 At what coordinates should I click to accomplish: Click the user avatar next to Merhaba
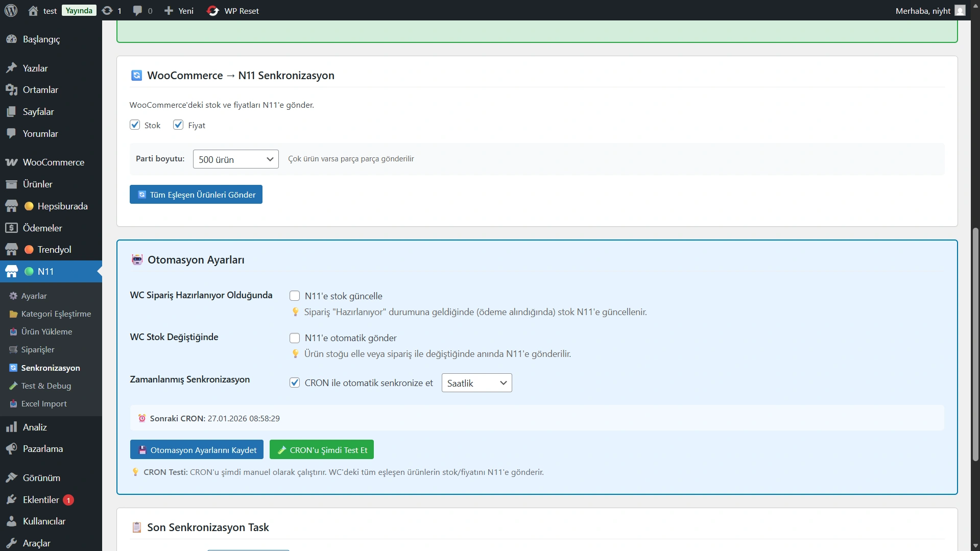[x=960, y=11]
